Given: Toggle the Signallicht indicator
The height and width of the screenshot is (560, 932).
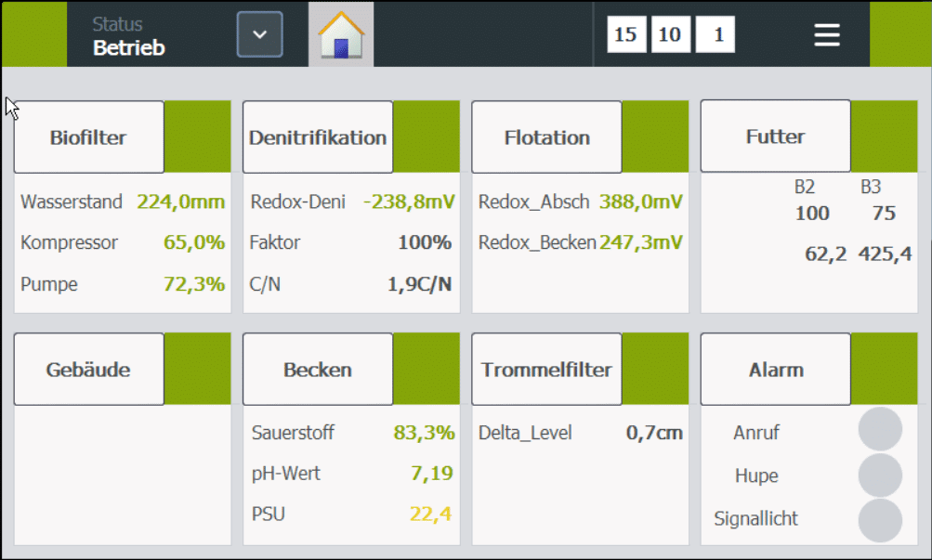Looking at the screenshot, I should (x=879, y=520).
